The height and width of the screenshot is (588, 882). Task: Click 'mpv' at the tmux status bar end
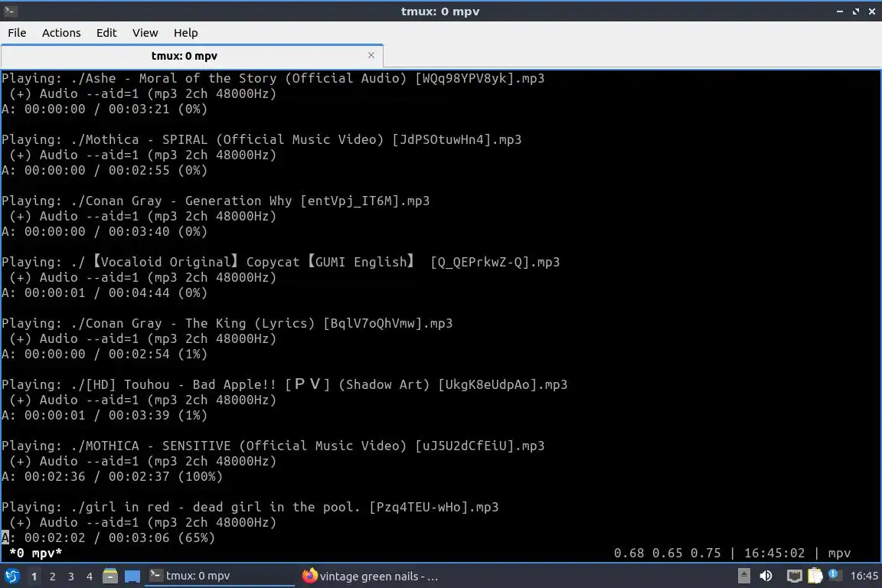coord(839,554)
